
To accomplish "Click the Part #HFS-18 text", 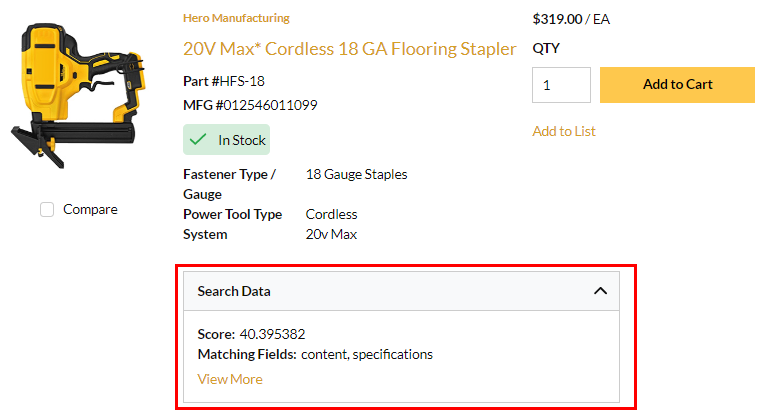I will point(224,80).
